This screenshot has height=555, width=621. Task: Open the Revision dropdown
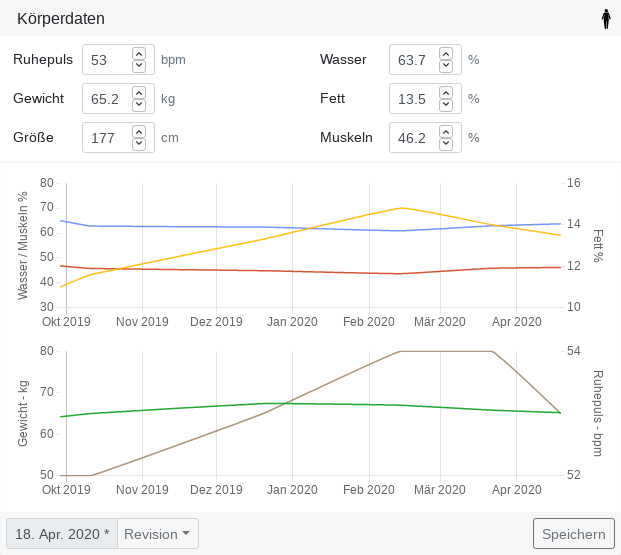click(157, 534)
